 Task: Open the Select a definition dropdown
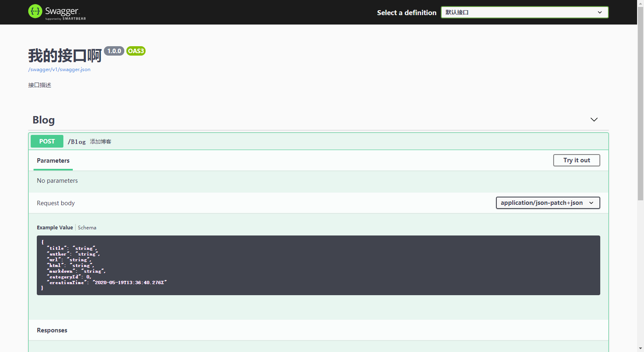[524, 12]
